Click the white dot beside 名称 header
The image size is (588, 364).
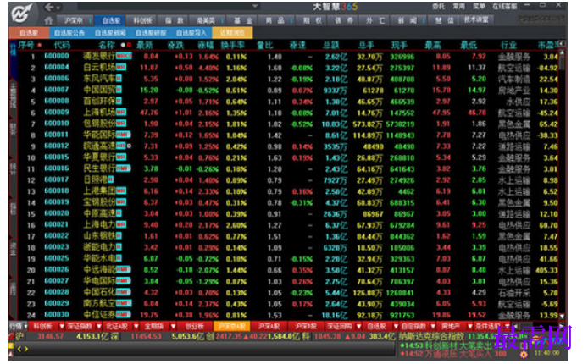[123, 45]
